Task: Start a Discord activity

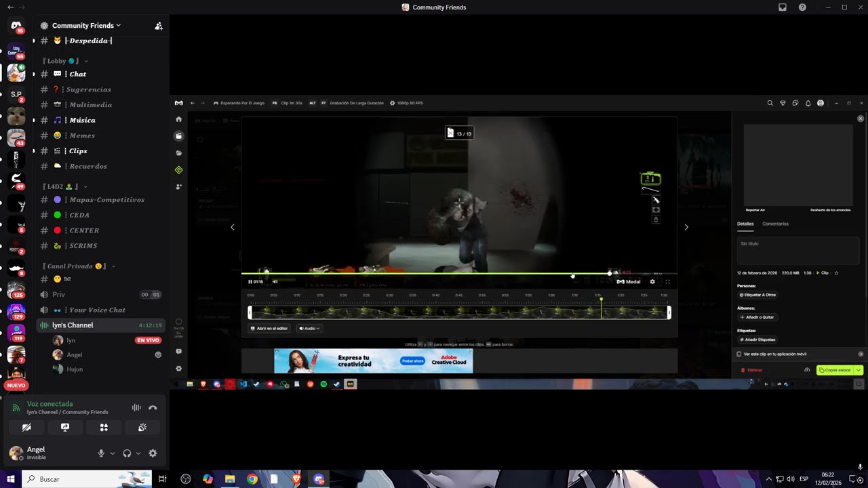Action: pos(104,428)
